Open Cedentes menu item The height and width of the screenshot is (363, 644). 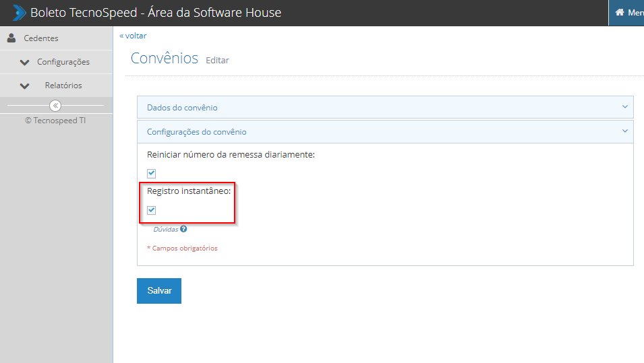[x=56, y=38]
